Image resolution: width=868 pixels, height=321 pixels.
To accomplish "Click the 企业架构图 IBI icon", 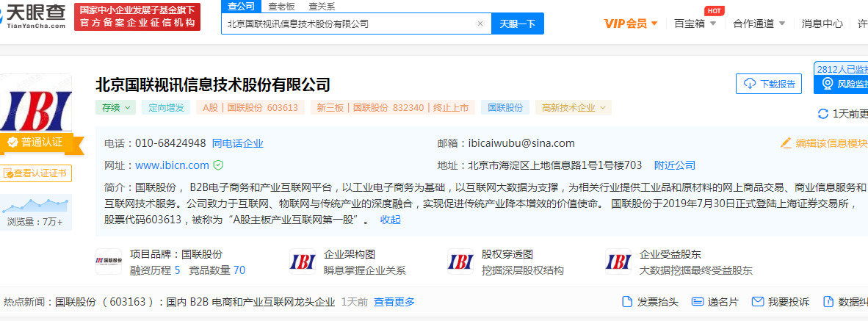I will [x=303, y=262].
